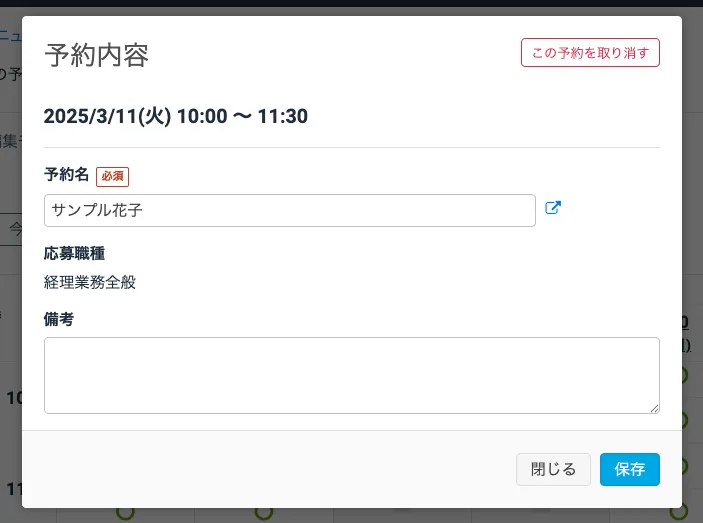
Task: Click the partially hidden 今 button behind dialog
Action: [x=15, y=228]
